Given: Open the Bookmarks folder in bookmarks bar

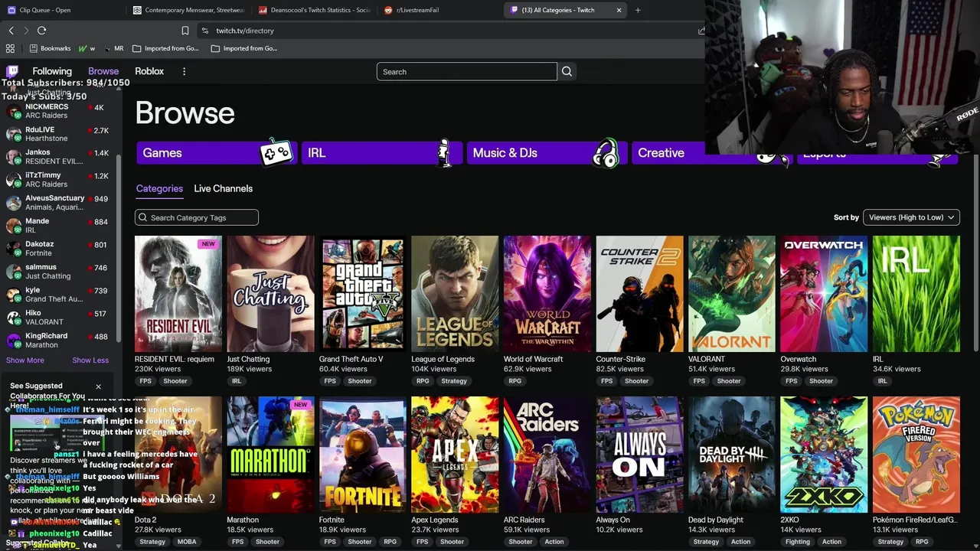Looking at the screenshot, I should [50, 48].
